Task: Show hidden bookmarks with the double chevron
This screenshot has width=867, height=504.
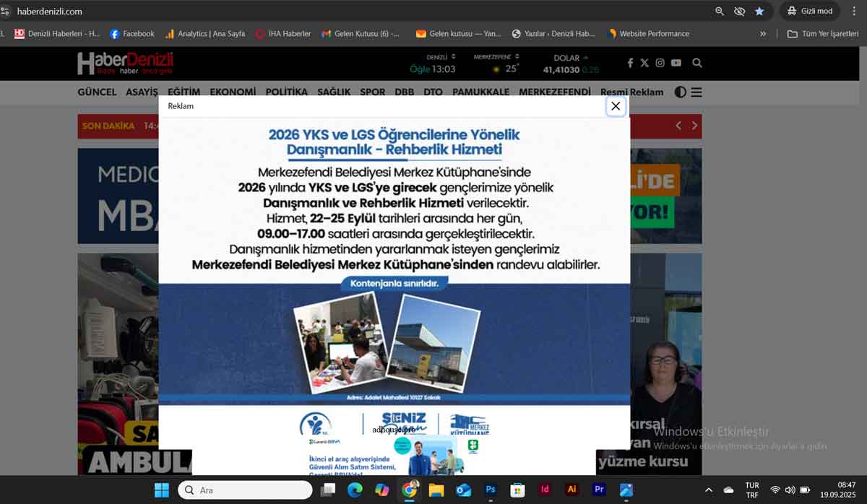Action: (763, 33)
